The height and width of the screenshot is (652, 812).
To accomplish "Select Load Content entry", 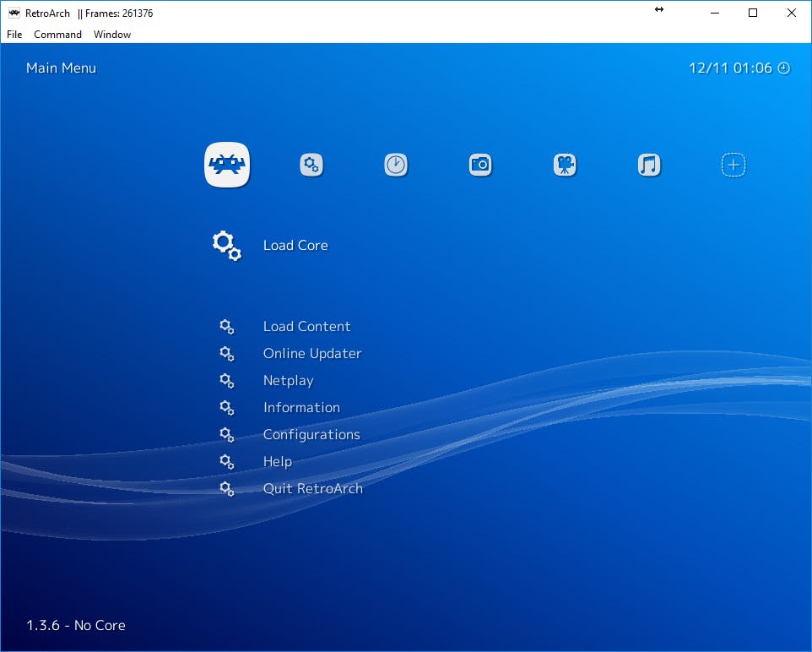I will pos(306,327).
